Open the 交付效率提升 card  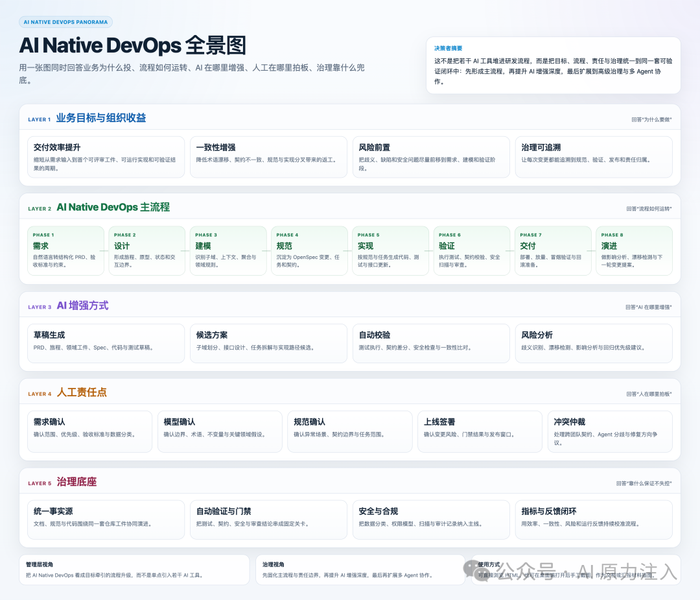[106, 157]
